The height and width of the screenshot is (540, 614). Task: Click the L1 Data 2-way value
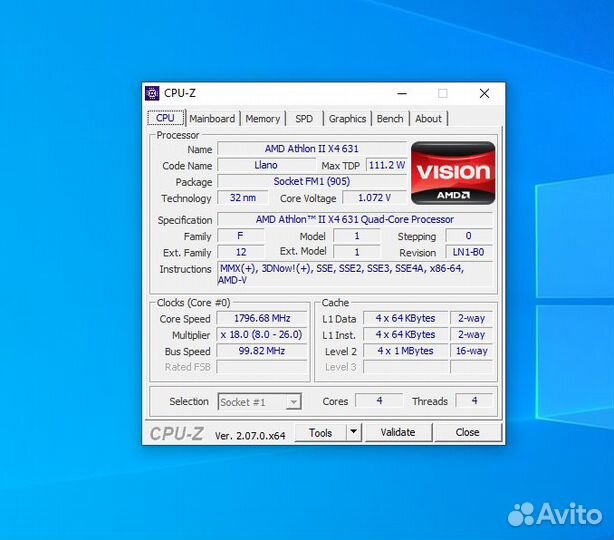[471, 318]
